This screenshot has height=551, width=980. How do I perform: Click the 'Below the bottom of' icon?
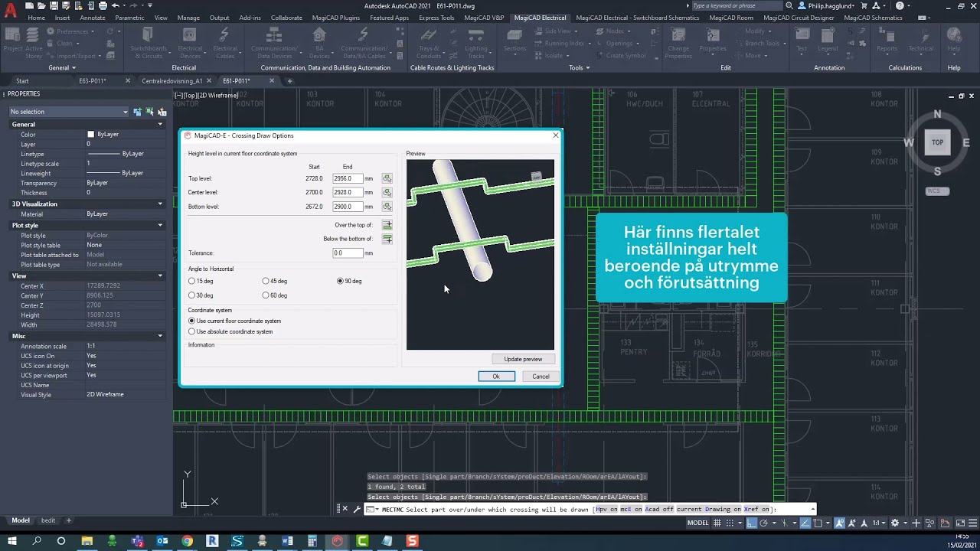[x=387, y=239]
